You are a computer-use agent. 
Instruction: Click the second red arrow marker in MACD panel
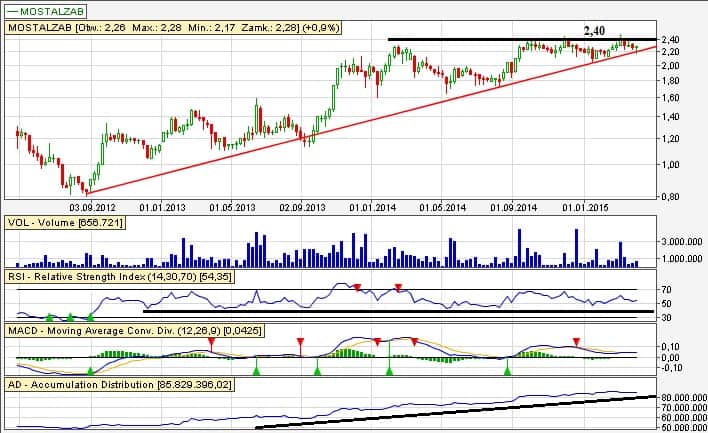[x=300, y=342]
